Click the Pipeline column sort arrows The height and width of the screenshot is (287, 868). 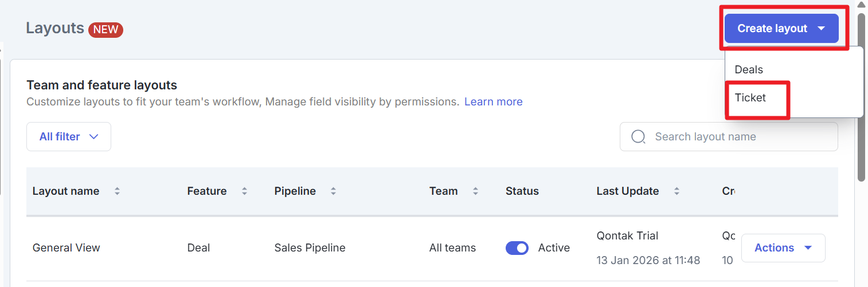click(x=333, y=191)
